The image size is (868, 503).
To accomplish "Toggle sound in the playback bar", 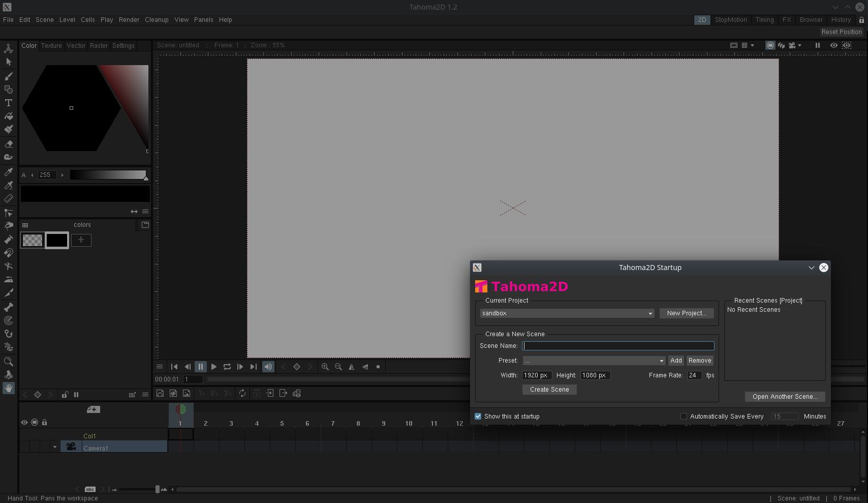I will (x=268, y=367).
